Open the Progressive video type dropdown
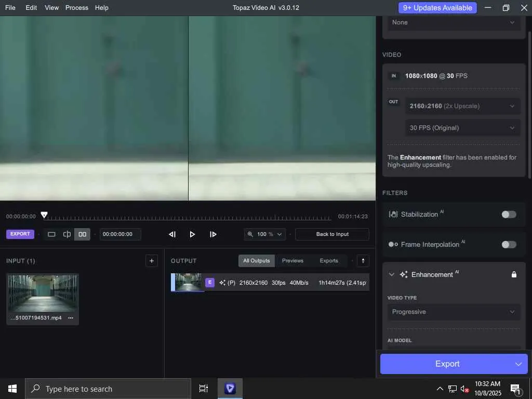 click(454, 312)
